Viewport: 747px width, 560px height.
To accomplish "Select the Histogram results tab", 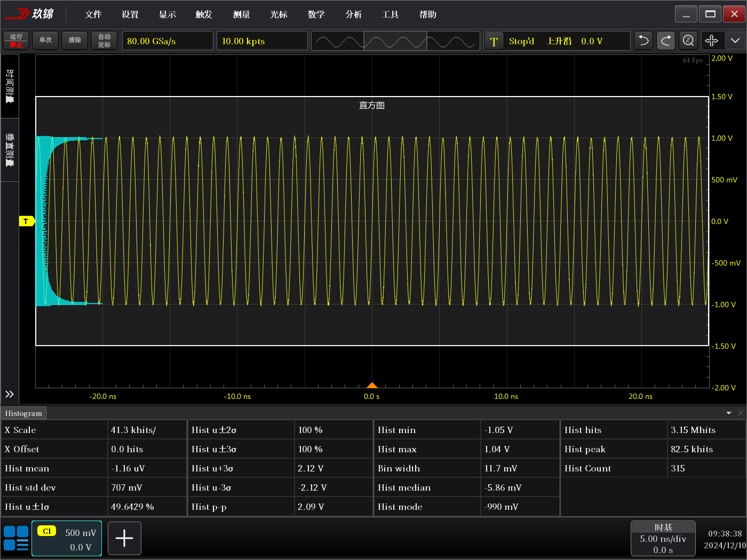I will tap(23, 413).
